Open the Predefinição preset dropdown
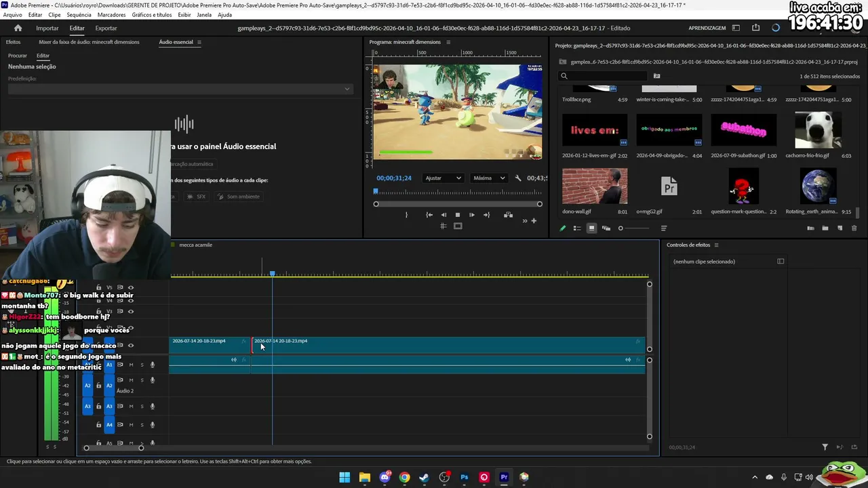Screen dimensions: 868x488 tap(180, 89)
